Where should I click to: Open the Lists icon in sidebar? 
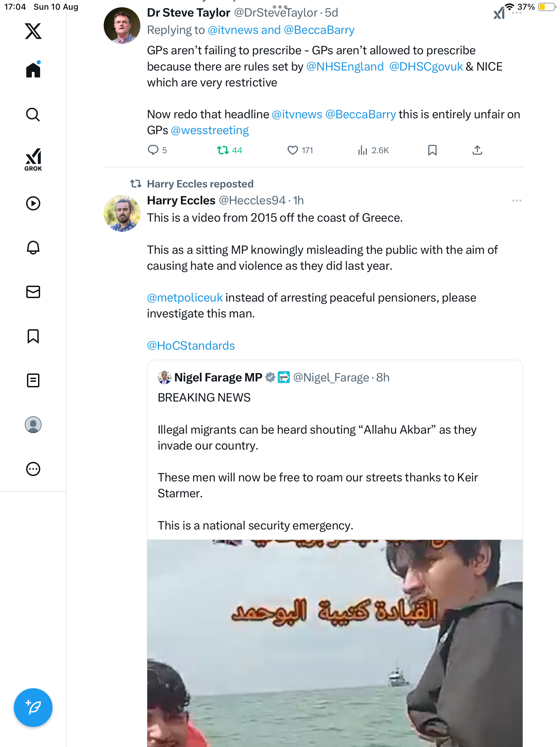coord(33,380)
